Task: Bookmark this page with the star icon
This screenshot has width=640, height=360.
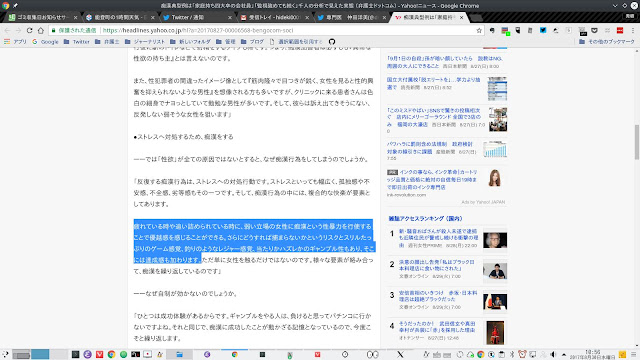Action: [x=479, y=30]
